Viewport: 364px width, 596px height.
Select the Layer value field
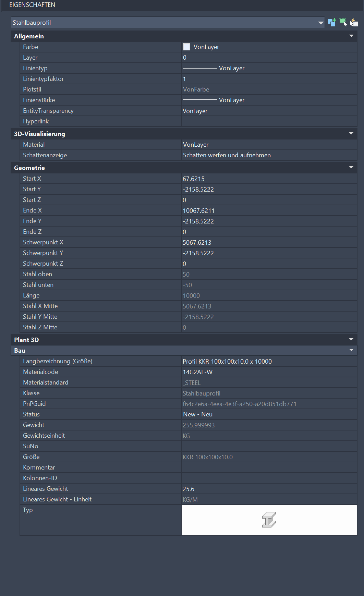click(x=269, y=58)
